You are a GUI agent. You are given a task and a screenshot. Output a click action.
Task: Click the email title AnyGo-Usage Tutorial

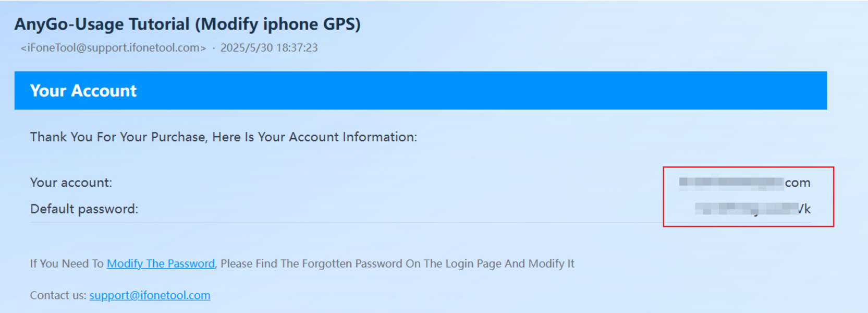click(x=187, y=24)
